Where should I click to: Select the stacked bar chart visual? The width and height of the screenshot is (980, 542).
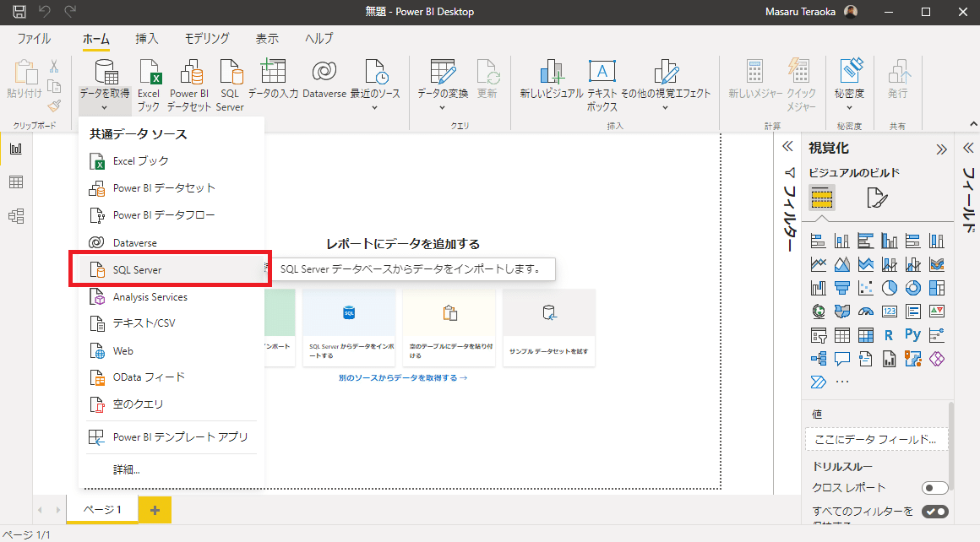coord(818,241)
